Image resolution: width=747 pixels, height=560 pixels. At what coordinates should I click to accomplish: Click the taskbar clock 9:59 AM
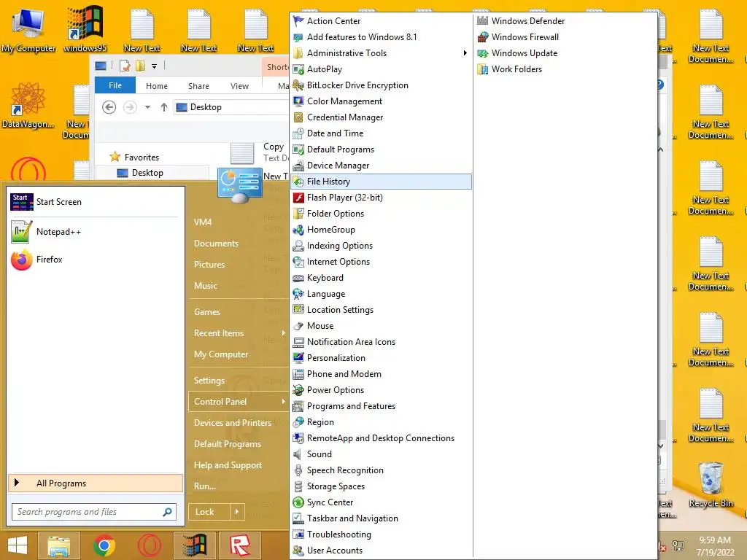coord(715,540)
